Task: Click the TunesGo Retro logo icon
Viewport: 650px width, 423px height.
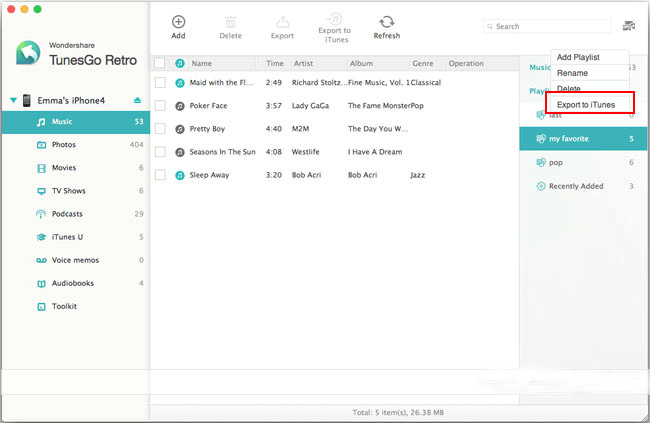Action: [28, 53]
